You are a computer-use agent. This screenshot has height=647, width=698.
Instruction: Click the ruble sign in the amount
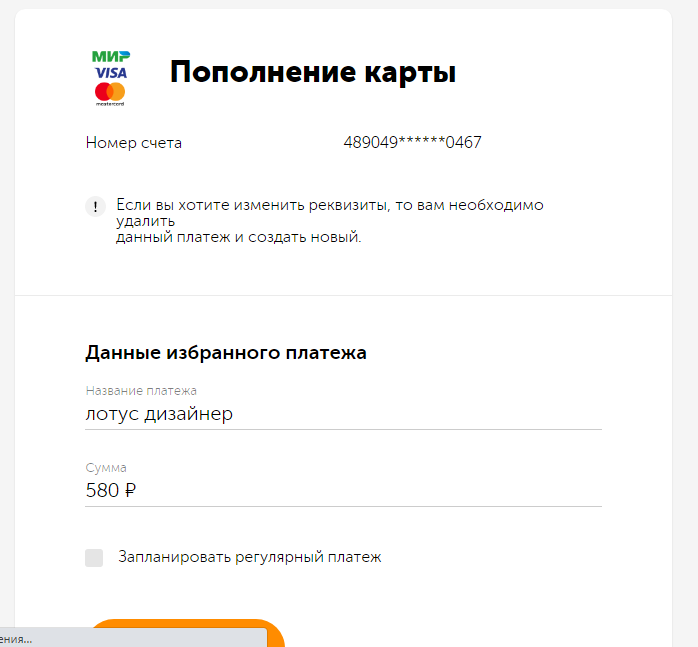tap(129, 490)
